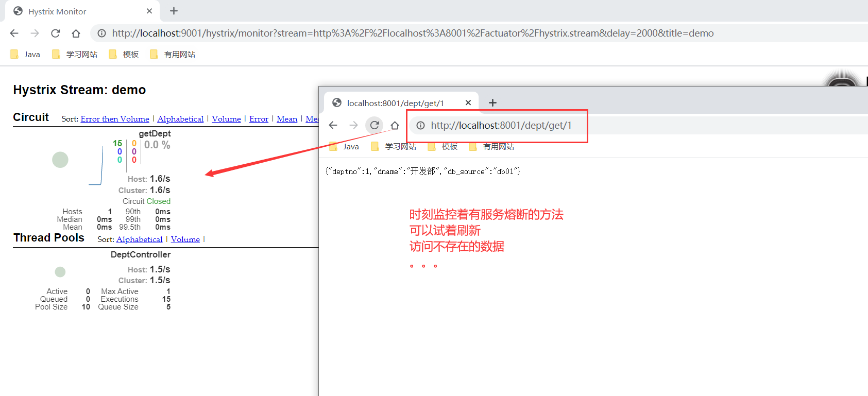Open the Java bookmark folder in back window
The image size is (868, 396).
click(x=25, y=54)
